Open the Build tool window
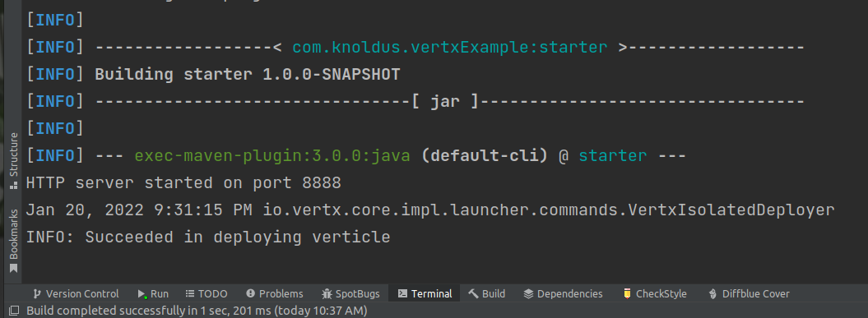This screenshot has height=318, width=868. [486, 293]
